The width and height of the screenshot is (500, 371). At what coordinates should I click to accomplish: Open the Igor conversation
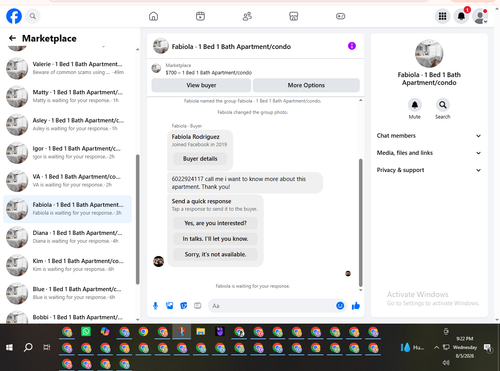(67, 153)
